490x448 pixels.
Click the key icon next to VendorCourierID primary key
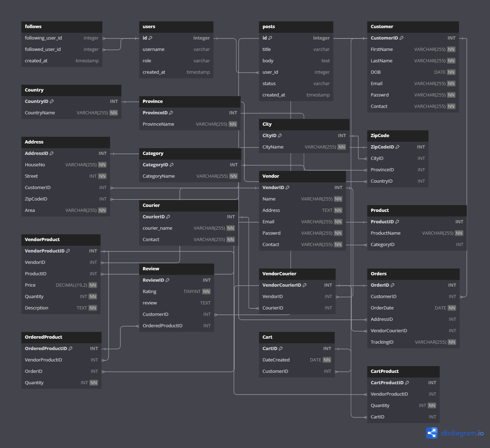click(304, 285)
